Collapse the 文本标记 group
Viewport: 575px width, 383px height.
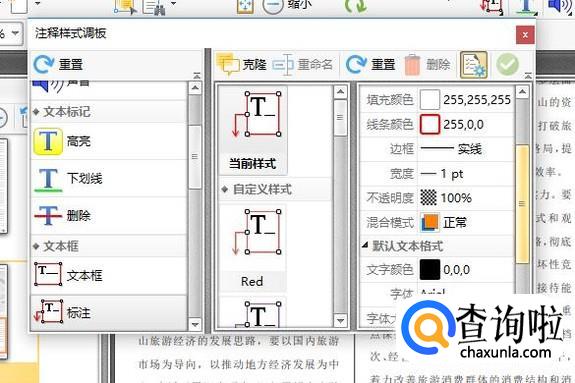pyautogui.click(x=36, y=112)
